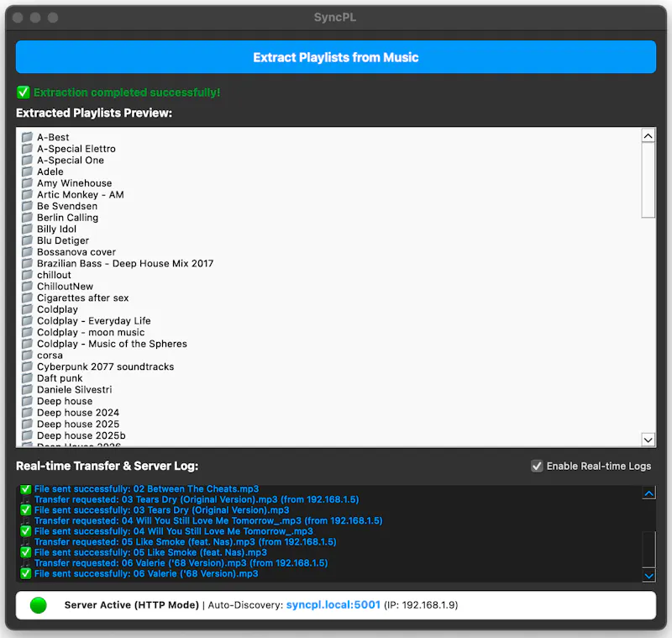
Task: Click checkmark icon of 03 Tears Dry sent line
Action: 26,509
